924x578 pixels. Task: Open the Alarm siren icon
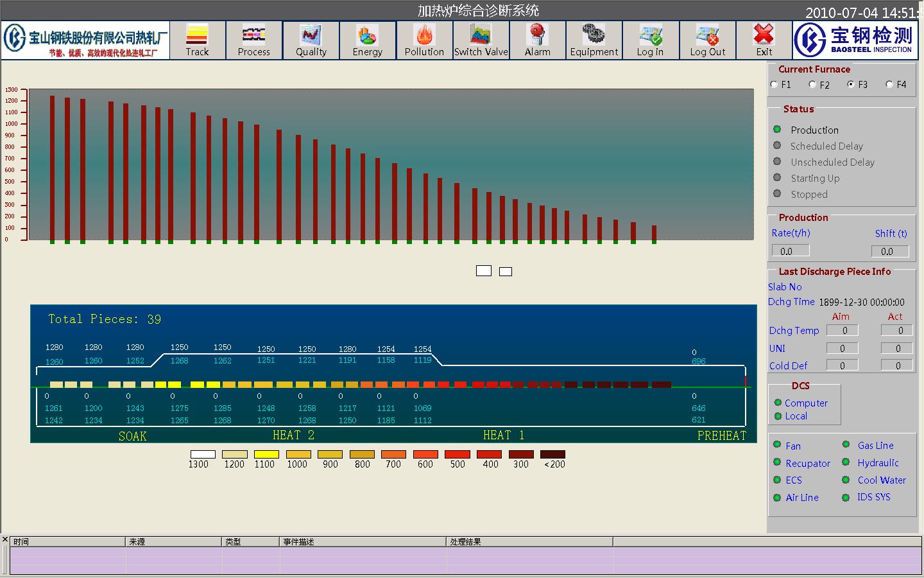pyautogui.click(x=537, y=40)
